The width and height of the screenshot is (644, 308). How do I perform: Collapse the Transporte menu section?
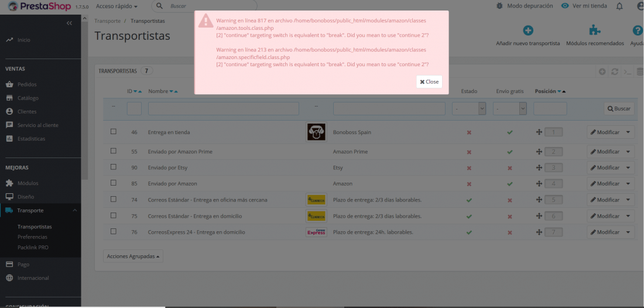74,210
